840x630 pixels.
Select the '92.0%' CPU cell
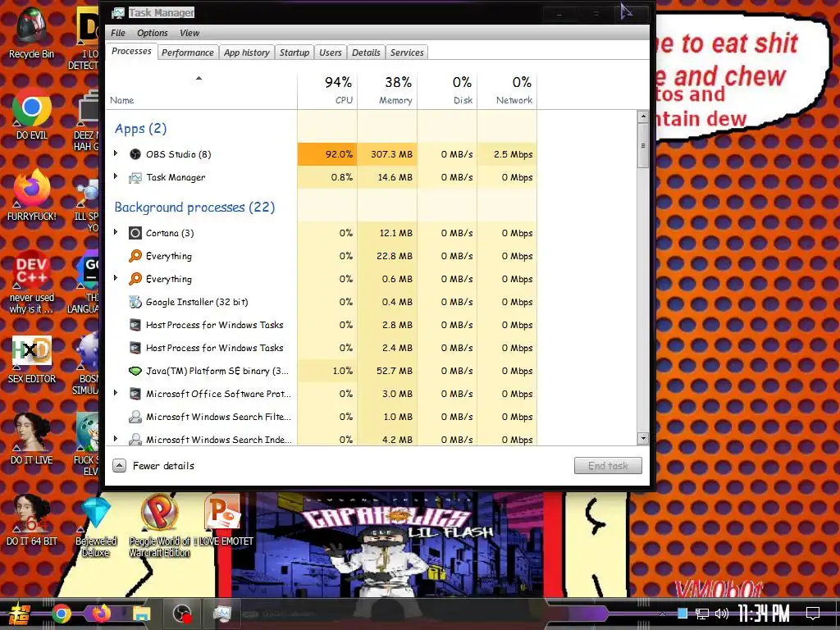point(327,154)
